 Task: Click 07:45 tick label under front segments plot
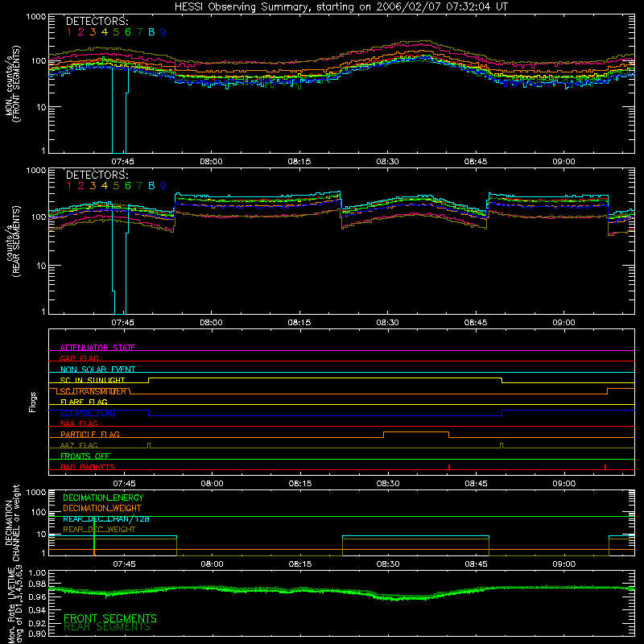(123, 162)
